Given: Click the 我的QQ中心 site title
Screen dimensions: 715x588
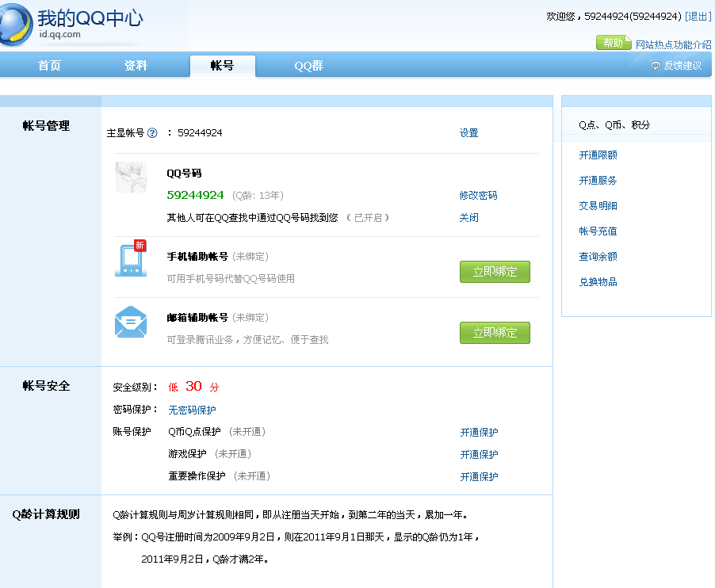Looking at the screenshot, I should tap(90, 18).
